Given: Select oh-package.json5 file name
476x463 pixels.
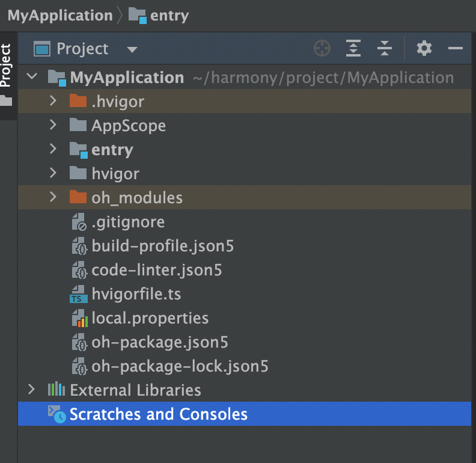Looking at the screenshot, I should [x=160, y=342].
